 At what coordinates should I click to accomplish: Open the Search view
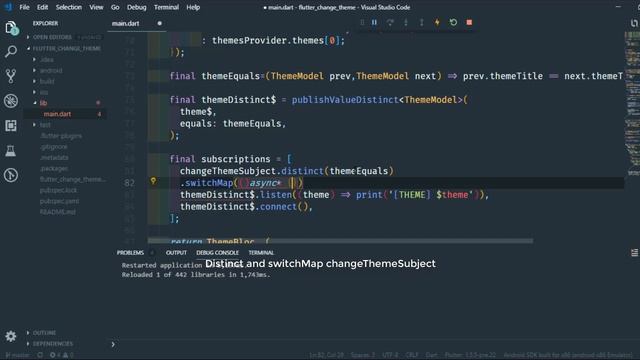point(11,51)
